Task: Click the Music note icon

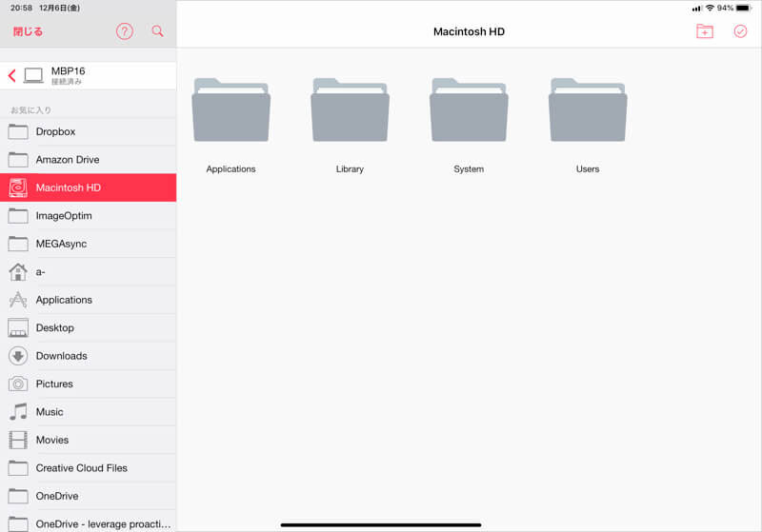Action: [x=18, y=412]
